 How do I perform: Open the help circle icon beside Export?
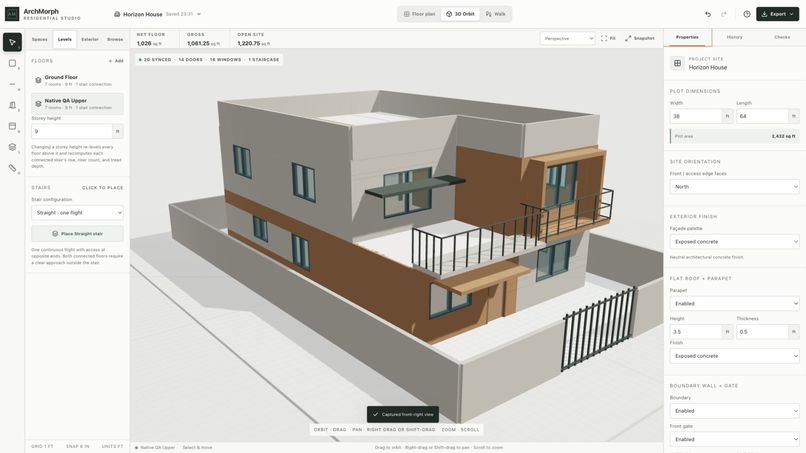click(746, 14)
